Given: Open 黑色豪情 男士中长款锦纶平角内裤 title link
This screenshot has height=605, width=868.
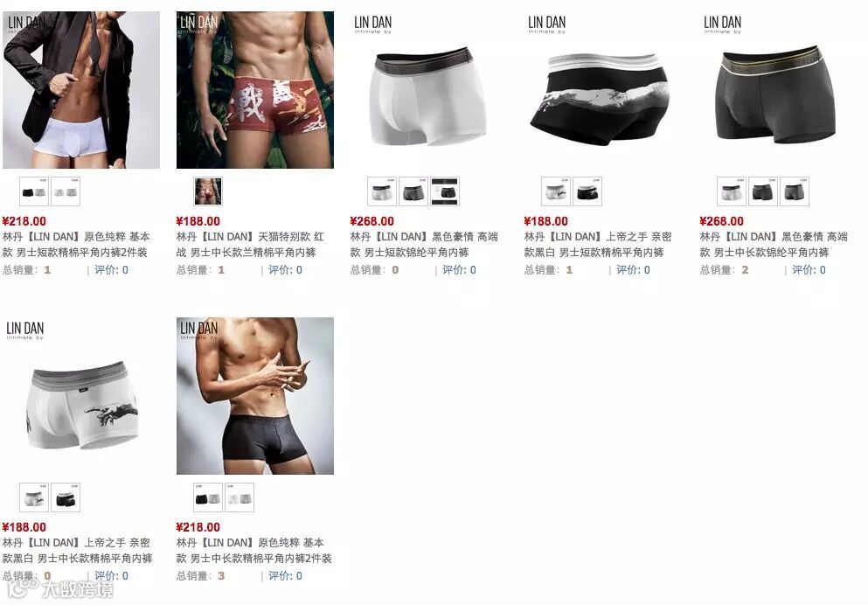Looking at the screenshot, I should click(x=774, y=245).
